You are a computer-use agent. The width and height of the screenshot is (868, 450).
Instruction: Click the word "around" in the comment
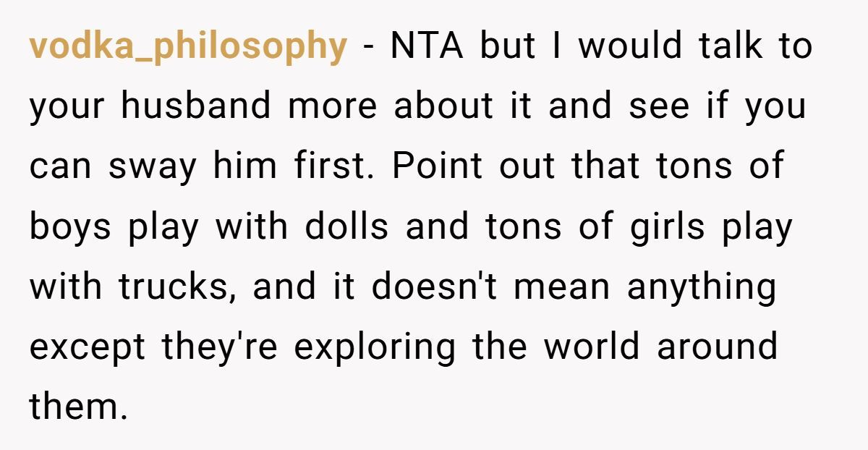pos(716,347)
